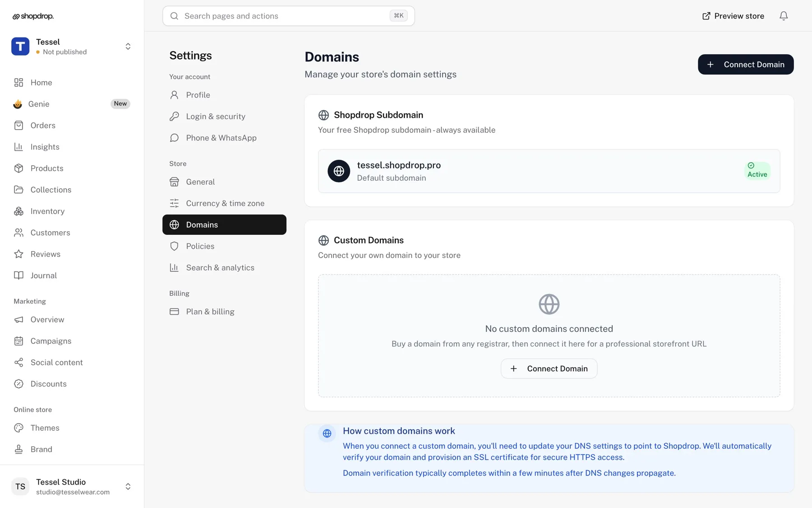812x508 pixels.
Task: Open Currency & time zone settings
Action: click(224, 203)
